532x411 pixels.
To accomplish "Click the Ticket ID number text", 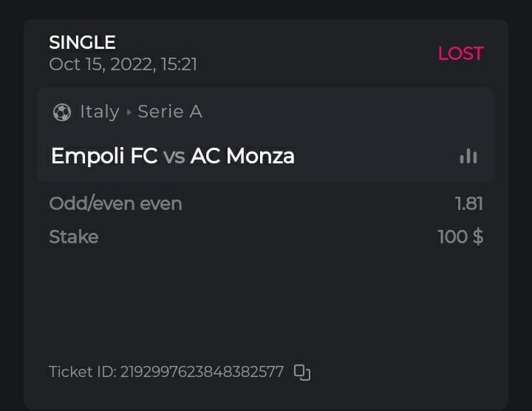I will [202, 372].
